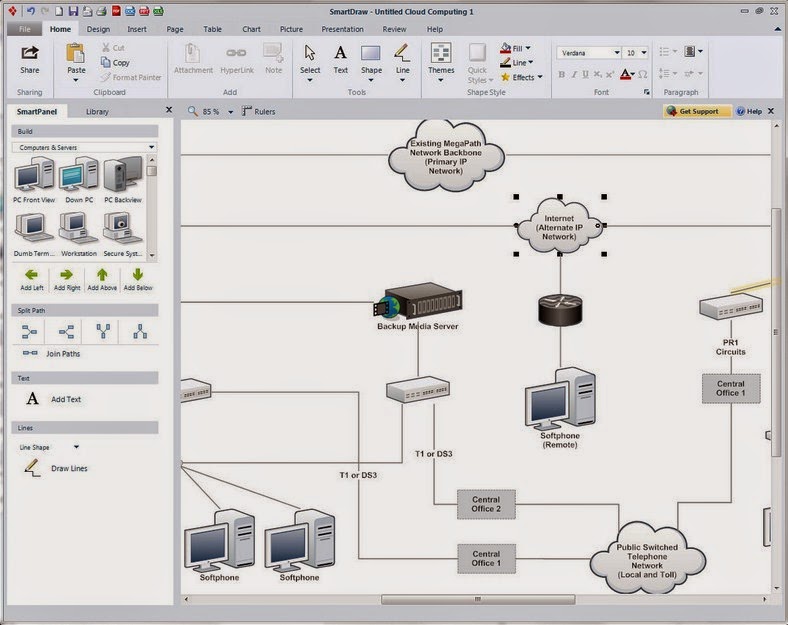788x625 pixels.
Task: Open the 85 % zoom dropdown
Action: click(231, 112)
